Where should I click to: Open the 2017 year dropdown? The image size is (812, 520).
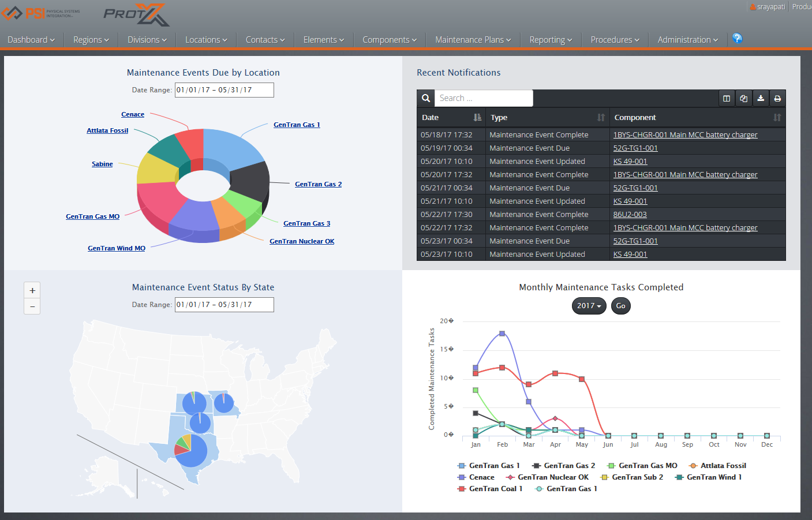(589, 306)
